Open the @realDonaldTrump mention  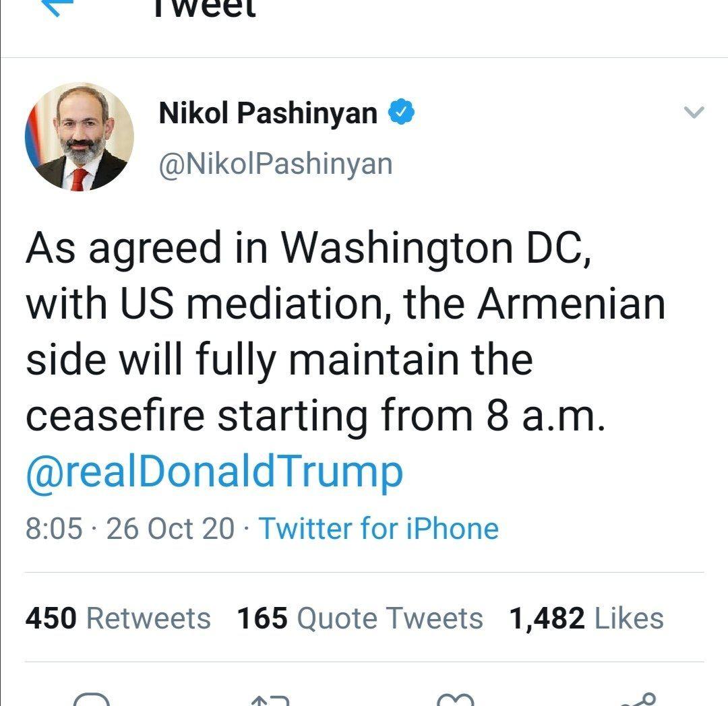point(214,472)
